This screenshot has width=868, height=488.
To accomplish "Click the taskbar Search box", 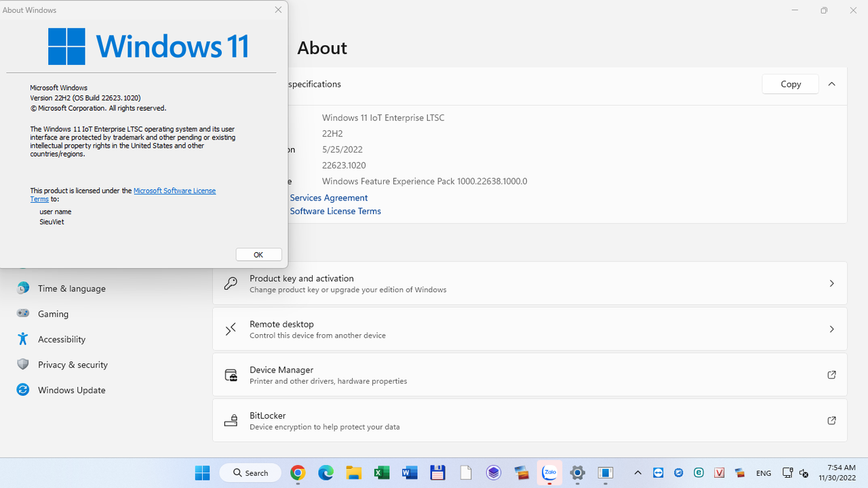I will (x=251, y=472).
